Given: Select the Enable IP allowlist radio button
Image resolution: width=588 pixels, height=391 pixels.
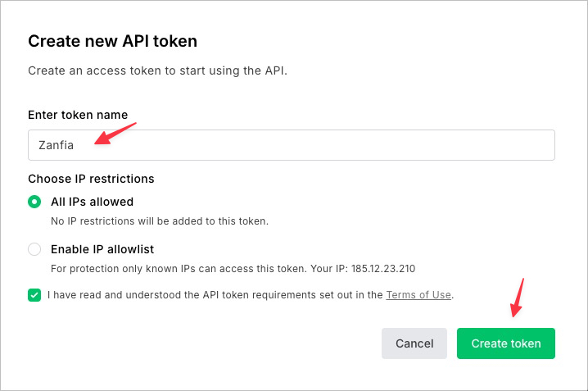Looking at the screenshot, I should (x=34, y=249).
